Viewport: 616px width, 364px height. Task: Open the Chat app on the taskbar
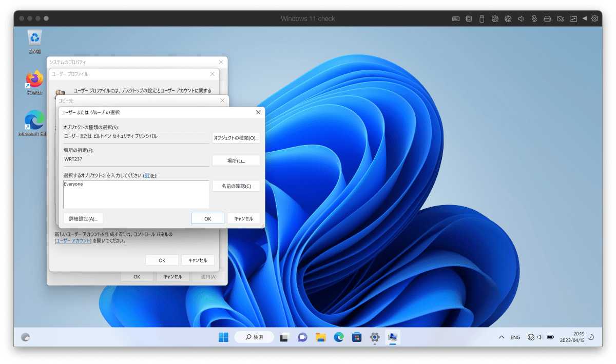click(x=302, y=337)
